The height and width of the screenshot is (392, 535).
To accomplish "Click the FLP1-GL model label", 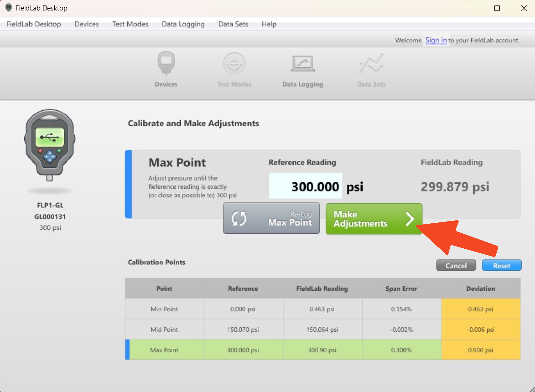I will point(50,205).
